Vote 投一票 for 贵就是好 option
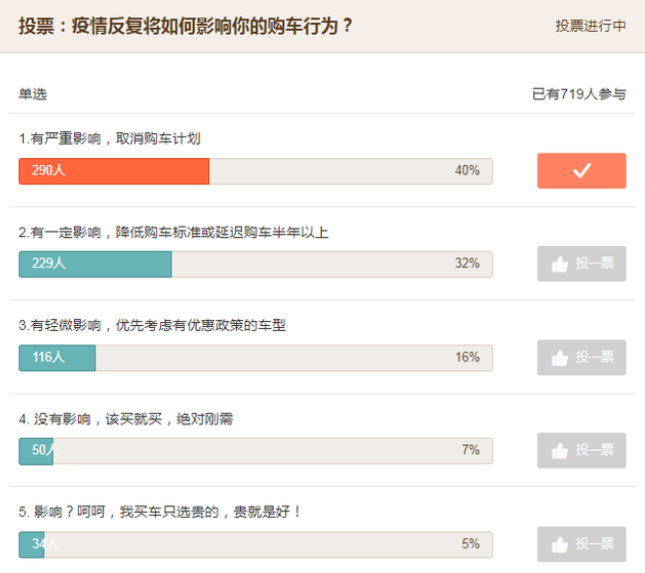The height and width of the screenshot is (573, 645). pyautogui.click(x=581, y=544)
